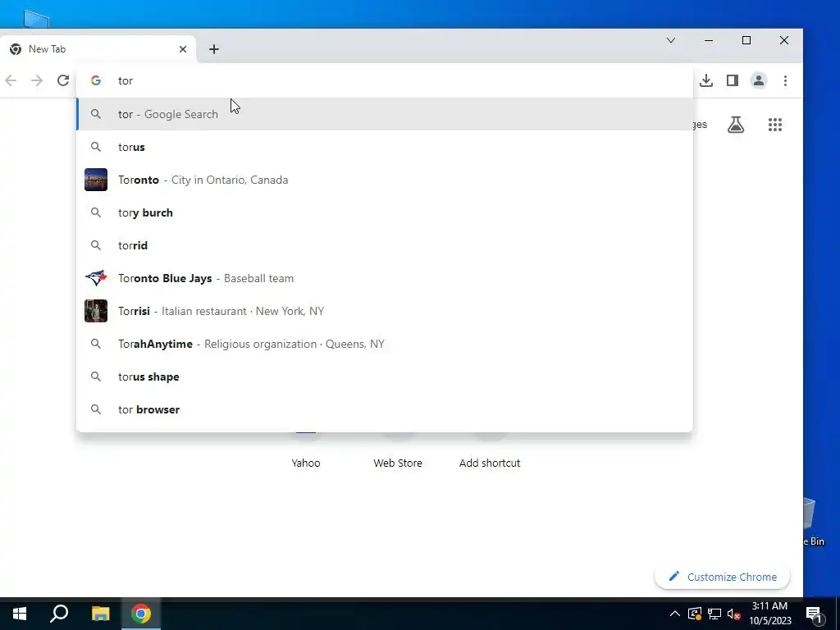The height and width of the screenshot is (630, 840).
Task: Click the muted volume tray icon
Action: click(x=734, y=614)
